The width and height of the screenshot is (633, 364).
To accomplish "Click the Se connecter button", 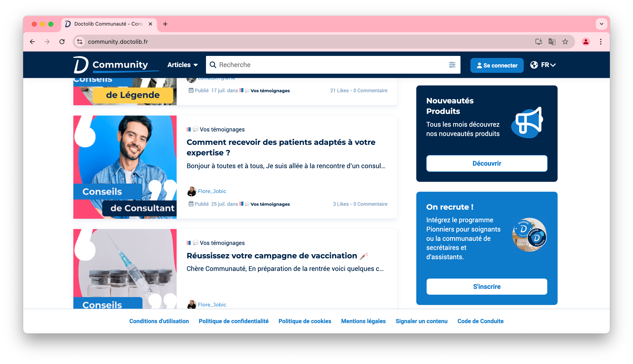I will point(497,65).
